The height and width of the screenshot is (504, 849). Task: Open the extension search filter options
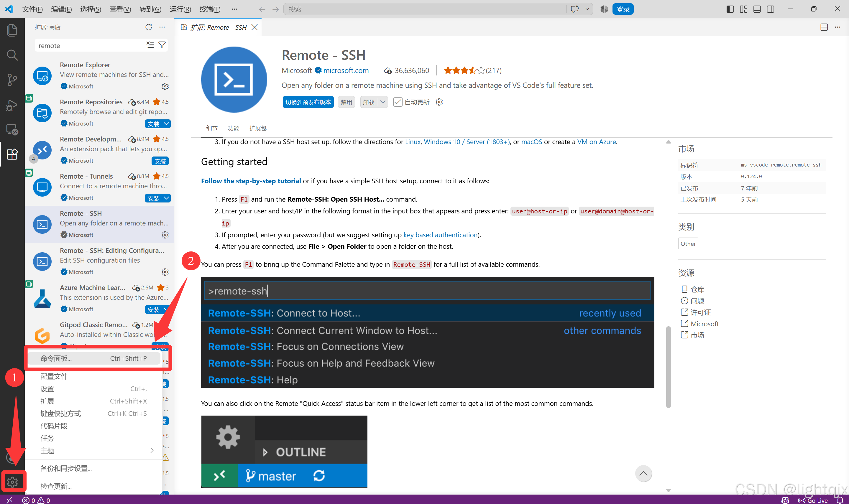162,45
